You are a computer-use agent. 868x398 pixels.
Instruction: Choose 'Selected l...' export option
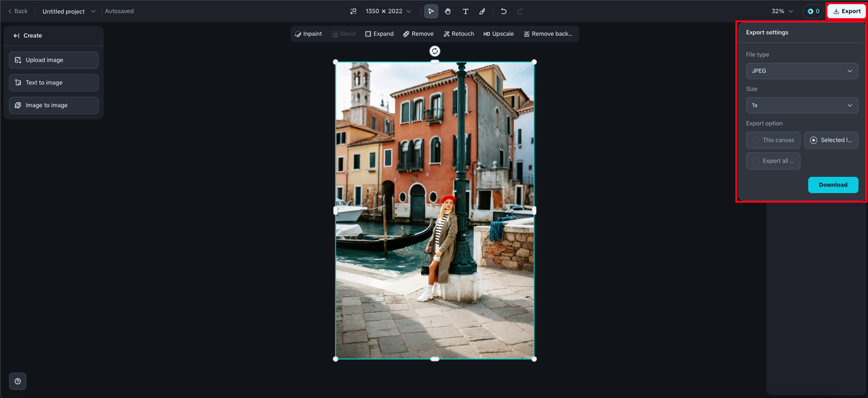[x=831, y=140]
